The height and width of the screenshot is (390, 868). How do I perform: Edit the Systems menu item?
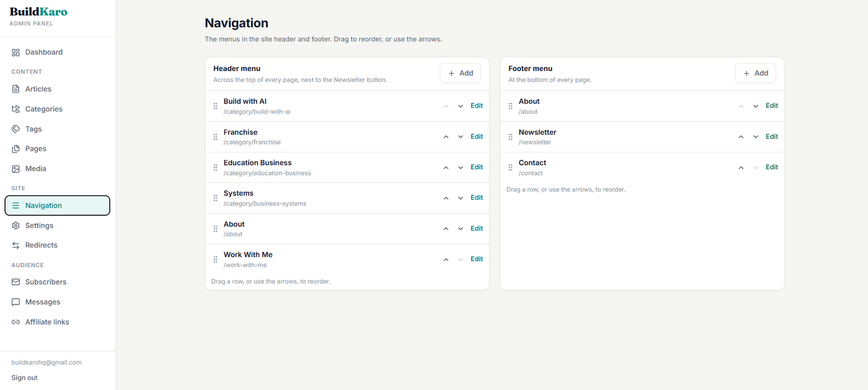click(x=476, y=198)
